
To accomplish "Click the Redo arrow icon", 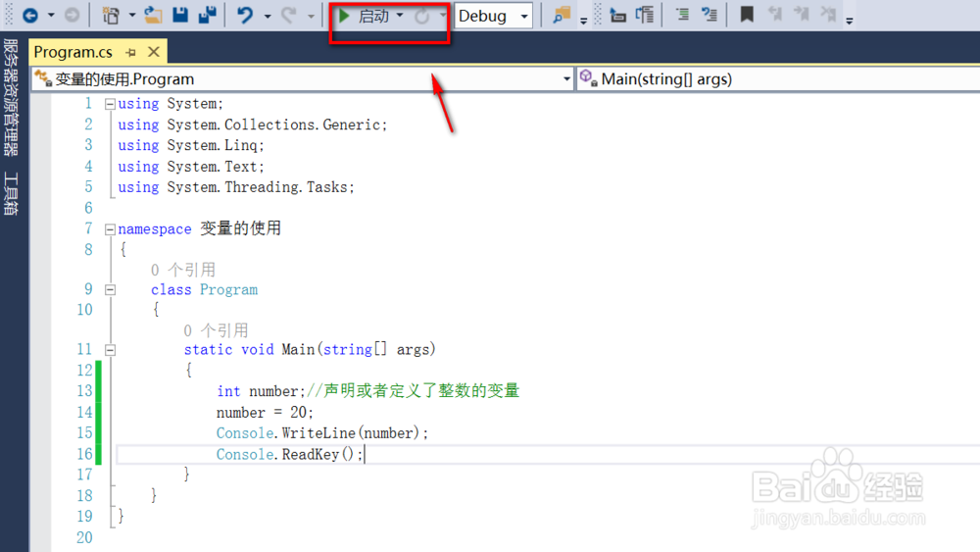I will pos(288,15).
